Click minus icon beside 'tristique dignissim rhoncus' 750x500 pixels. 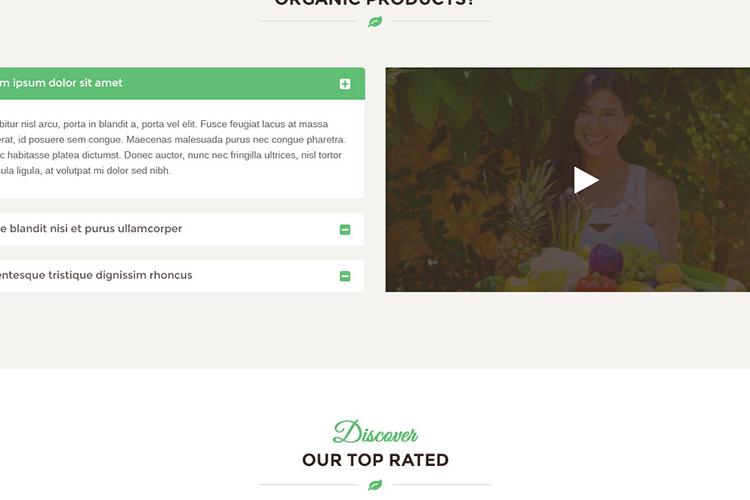tap(345, 276)
